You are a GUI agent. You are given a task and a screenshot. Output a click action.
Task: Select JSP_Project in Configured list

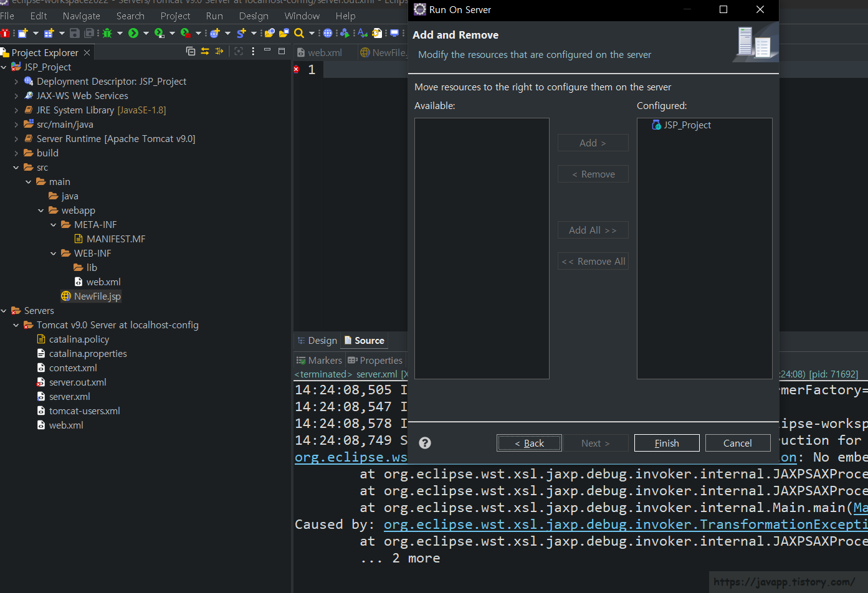coord(681,125)
